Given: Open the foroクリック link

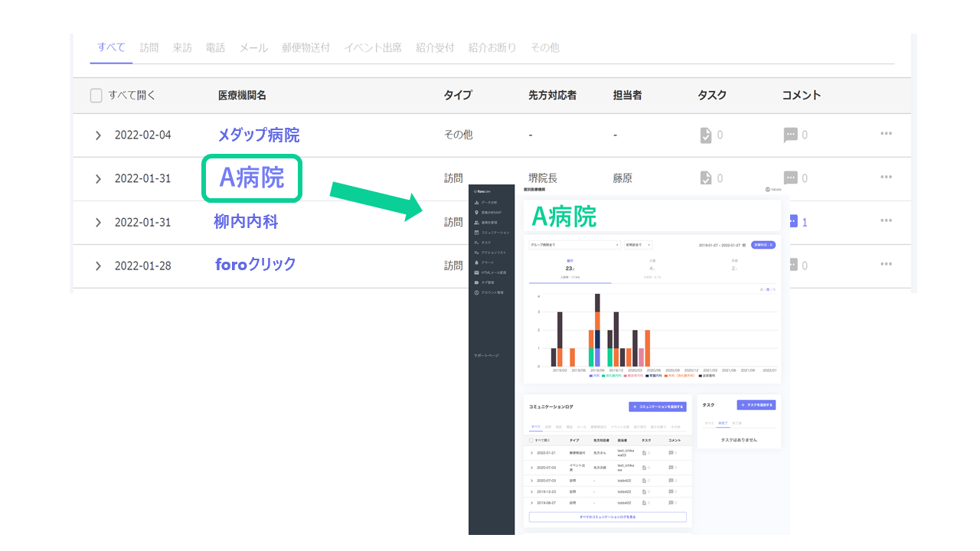Looking at the screenshot, I should [x=256, y=265].
